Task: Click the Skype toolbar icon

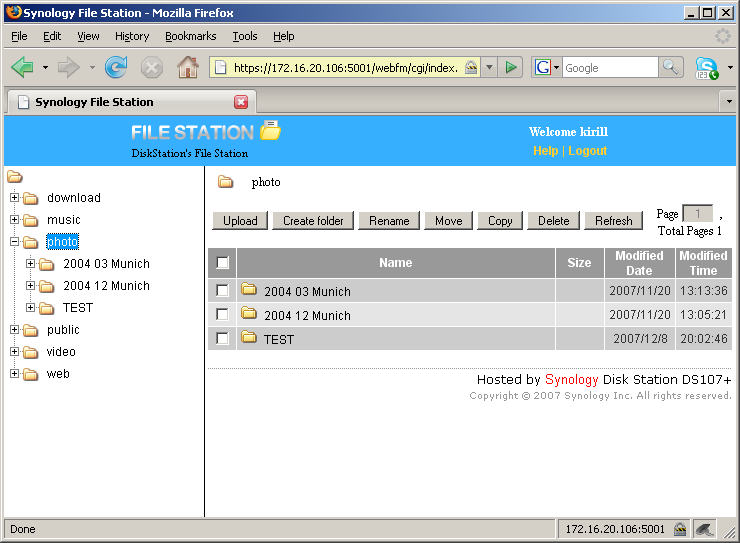Action: [x=706, y=68]
